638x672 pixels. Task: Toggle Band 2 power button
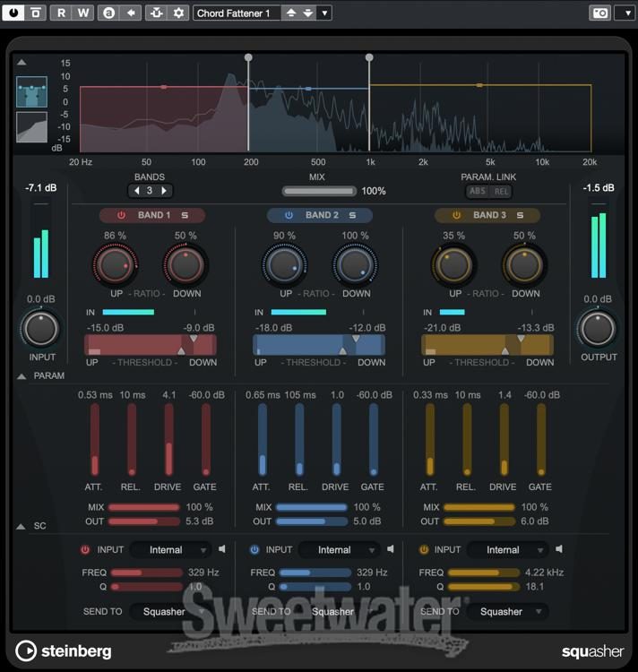coord(289,215)
